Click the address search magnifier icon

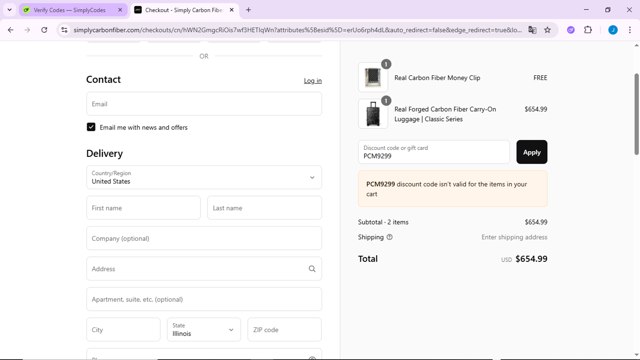[312, 269]
